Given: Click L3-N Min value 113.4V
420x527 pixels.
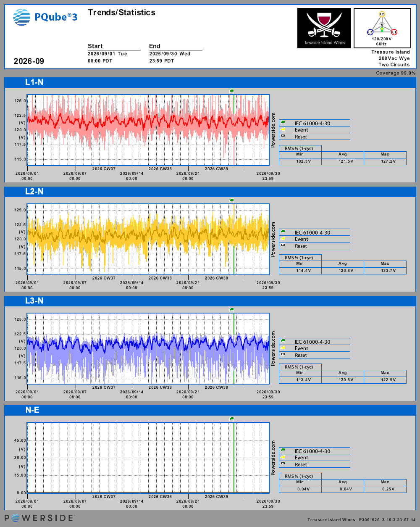Looking at the screenshot, I should tap(303, 380).
